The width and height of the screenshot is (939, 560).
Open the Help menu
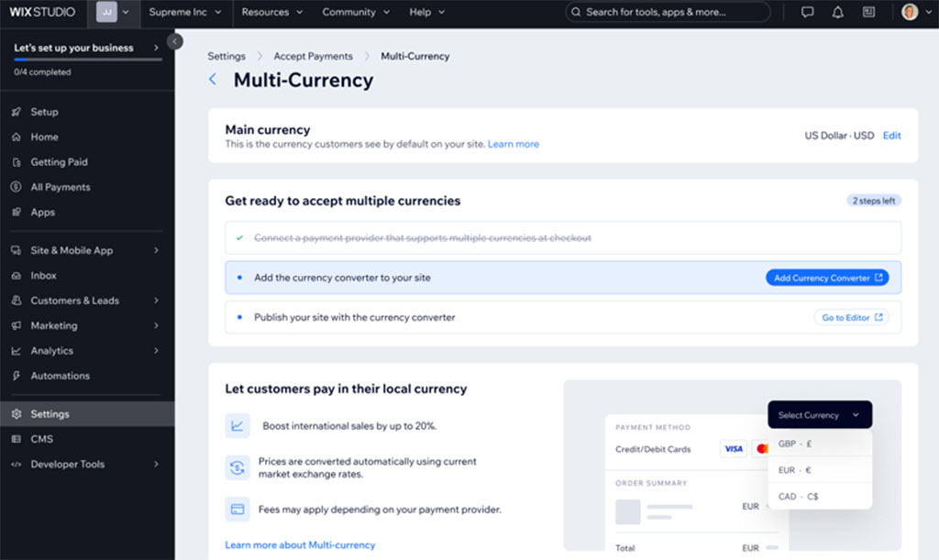pyautogui.click(x=427, y=12)
